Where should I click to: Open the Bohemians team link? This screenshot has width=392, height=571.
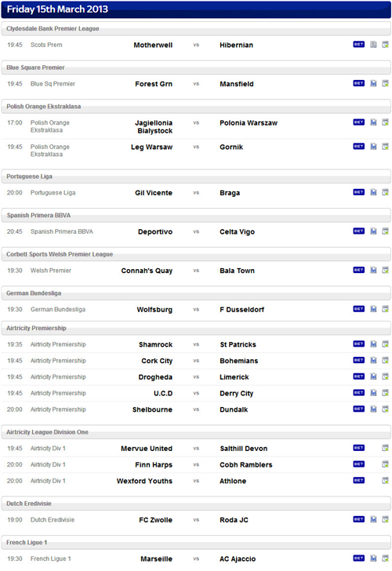point(239,361)
